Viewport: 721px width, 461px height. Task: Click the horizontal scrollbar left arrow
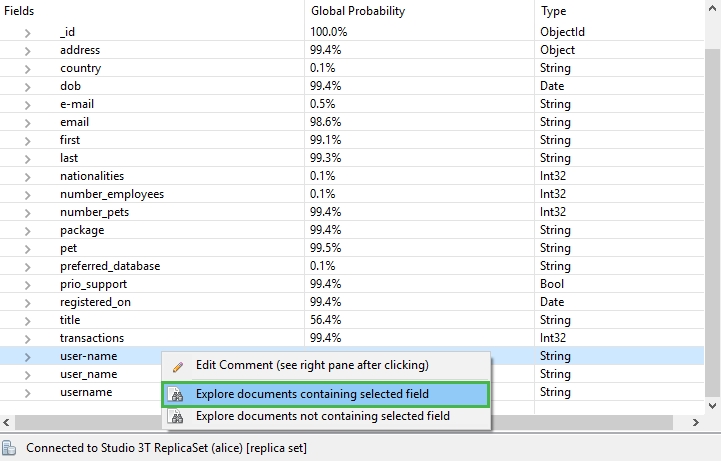click(6, 422)
